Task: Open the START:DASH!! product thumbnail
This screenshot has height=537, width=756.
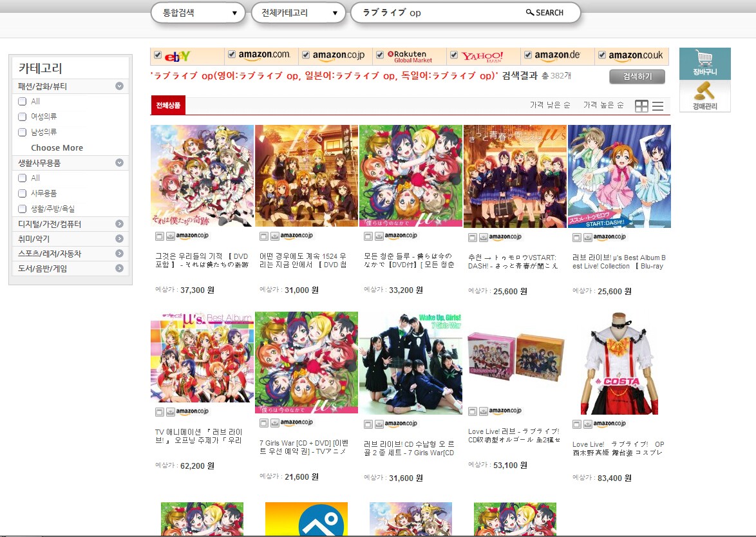Action: (619, 176)
